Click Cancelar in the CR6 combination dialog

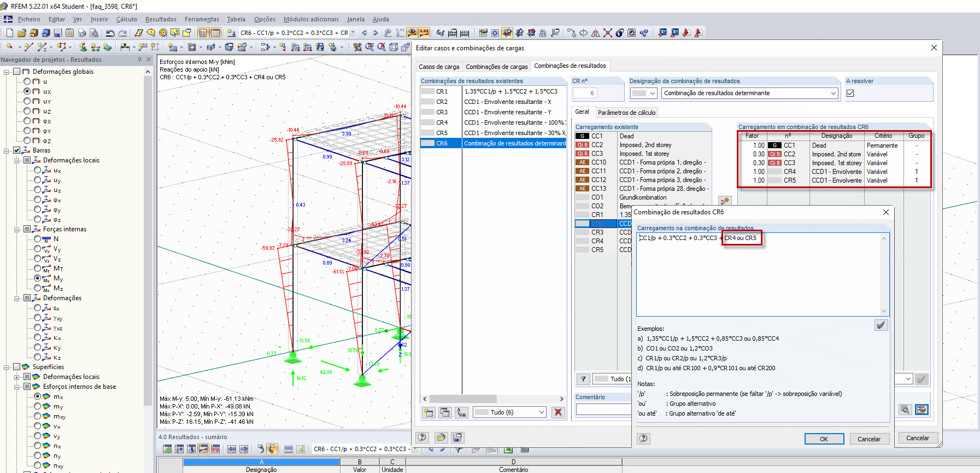pos(868,439)
